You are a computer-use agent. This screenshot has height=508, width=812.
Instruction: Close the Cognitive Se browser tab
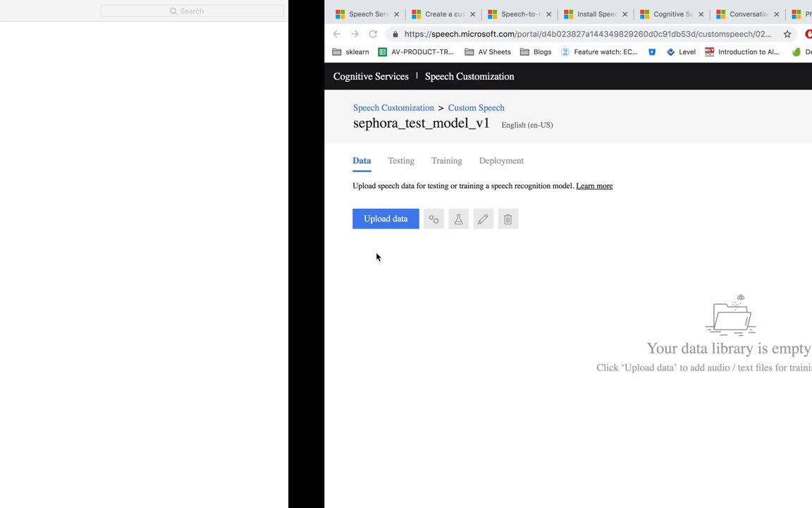[x=701, y=15]
